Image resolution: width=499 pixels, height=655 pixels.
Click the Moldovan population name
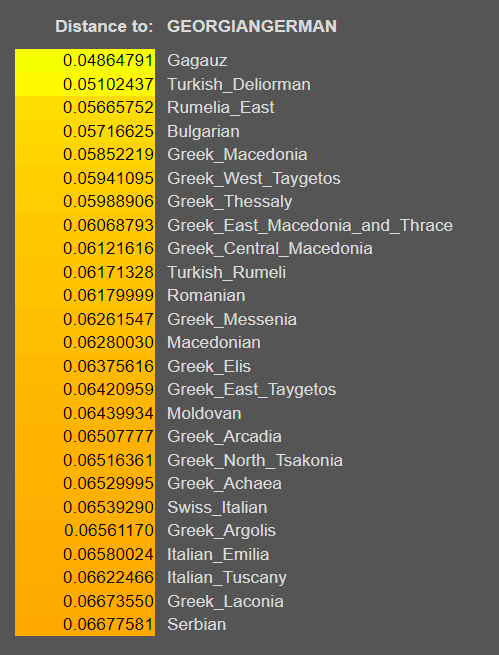pos(204,414)
